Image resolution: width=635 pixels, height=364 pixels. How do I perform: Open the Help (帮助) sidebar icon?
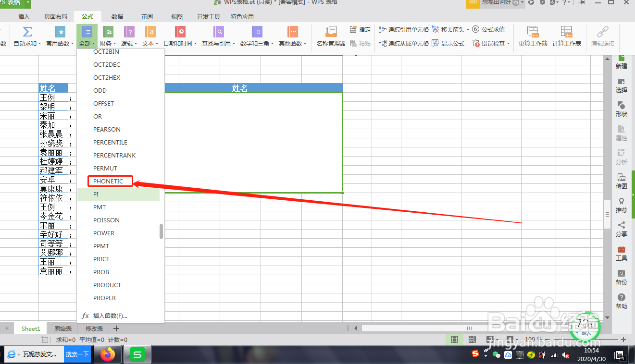(x=622, y=302)
